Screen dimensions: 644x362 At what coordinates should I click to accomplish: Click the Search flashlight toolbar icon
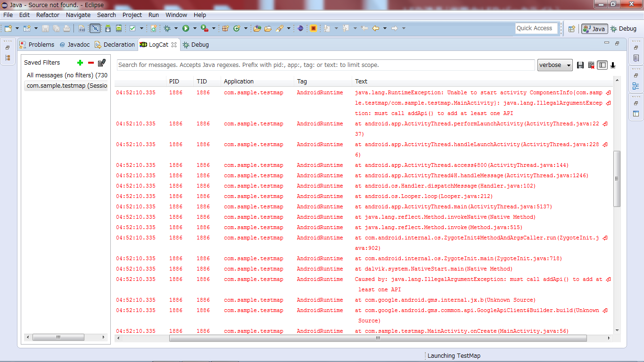(279, 28)
